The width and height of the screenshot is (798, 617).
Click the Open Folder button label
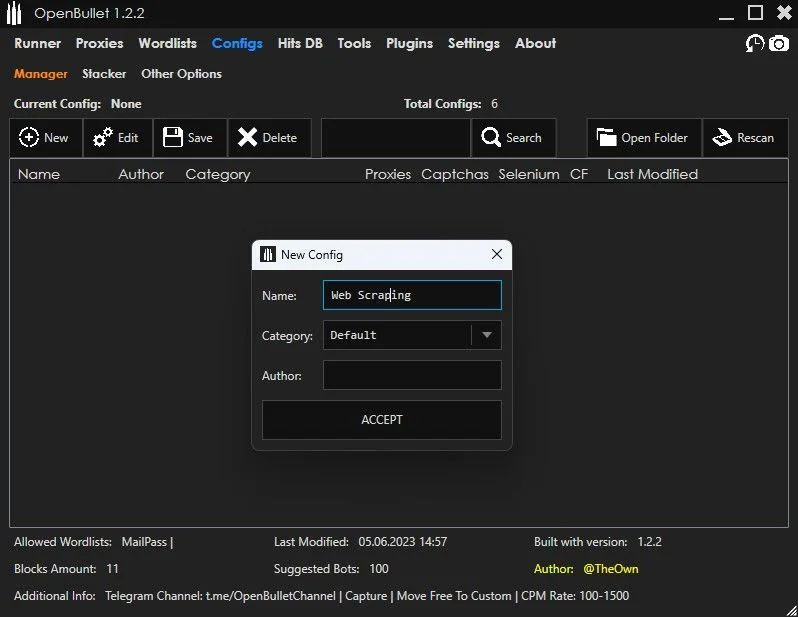click(654, 138)
